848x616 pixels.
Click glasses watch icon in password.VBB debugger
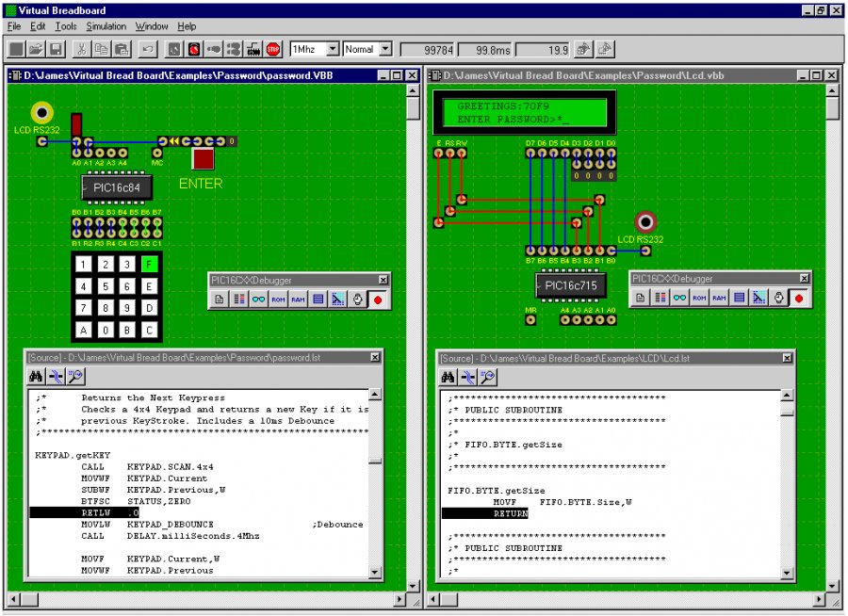click(258, 300)
